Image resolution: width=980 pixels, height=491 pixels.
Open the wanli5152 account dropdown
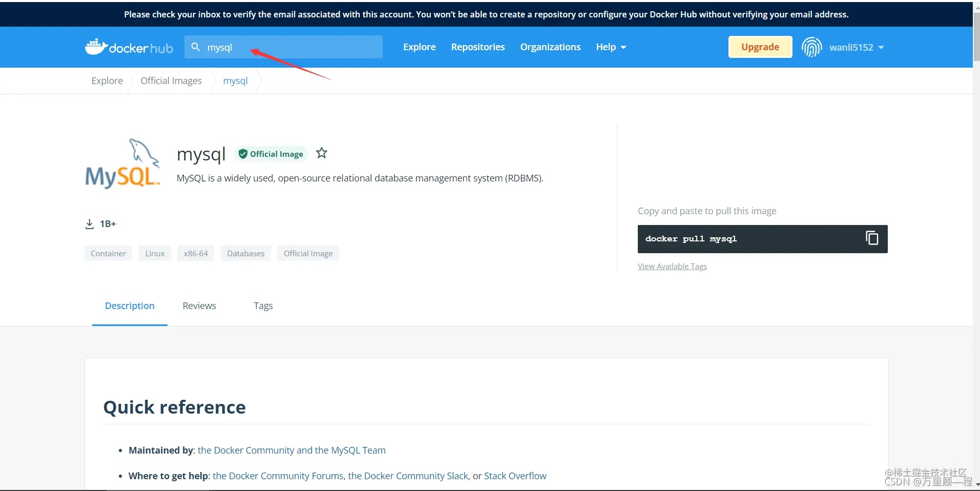[857, 47]
